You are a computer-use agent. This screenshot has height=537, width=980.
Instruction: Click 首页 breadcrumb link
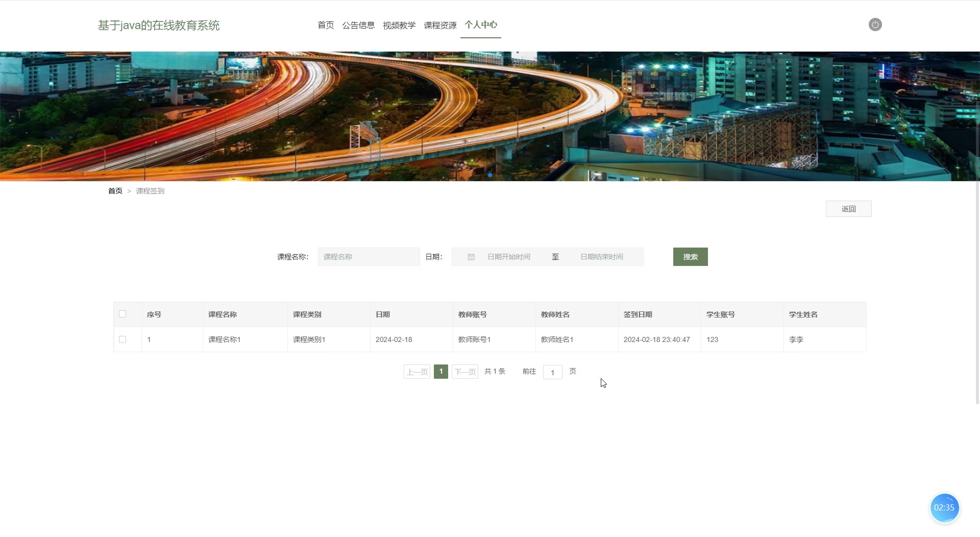point(115,191)
